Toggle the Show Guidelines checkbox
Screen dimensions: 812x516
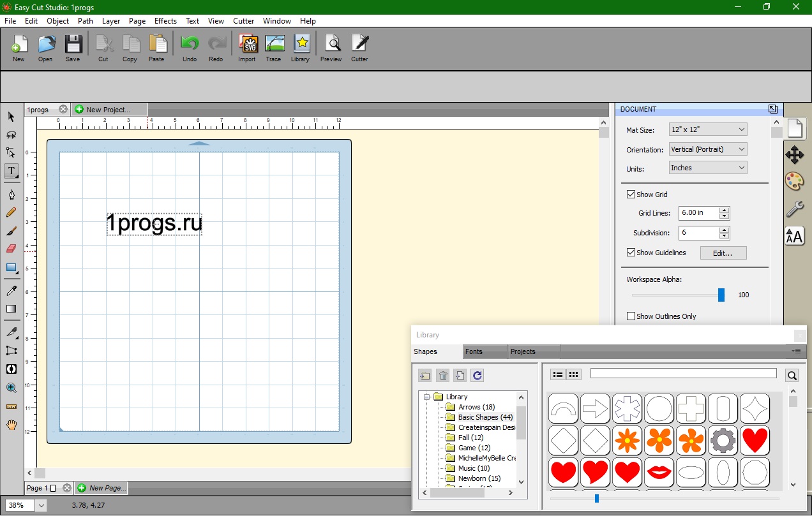pos(631,253)
